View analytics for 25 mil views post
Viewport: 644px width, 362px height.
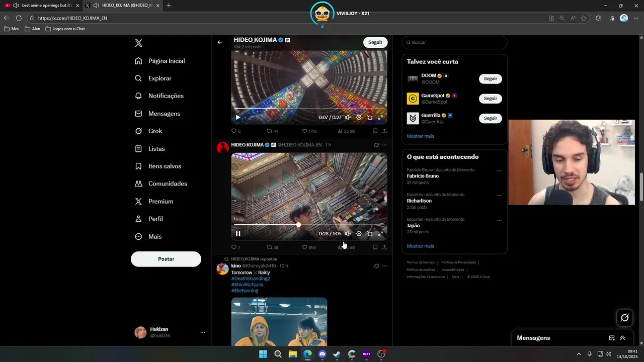click(346, 131)
